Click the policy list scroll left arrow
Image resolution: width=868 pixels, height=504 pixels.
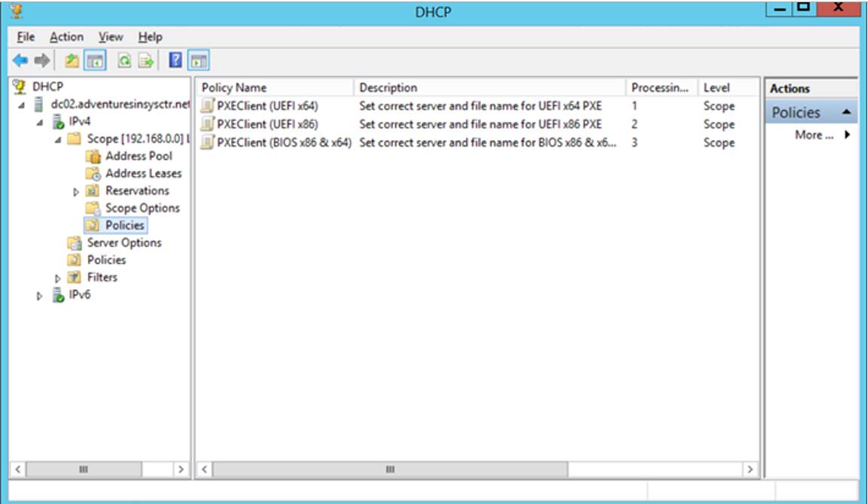click(204, 469)
